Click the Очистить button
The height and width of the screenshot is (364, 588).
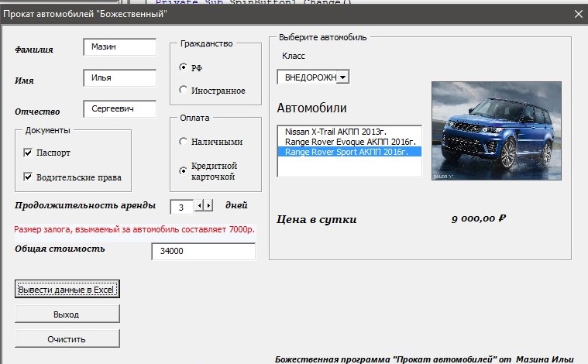67,338
